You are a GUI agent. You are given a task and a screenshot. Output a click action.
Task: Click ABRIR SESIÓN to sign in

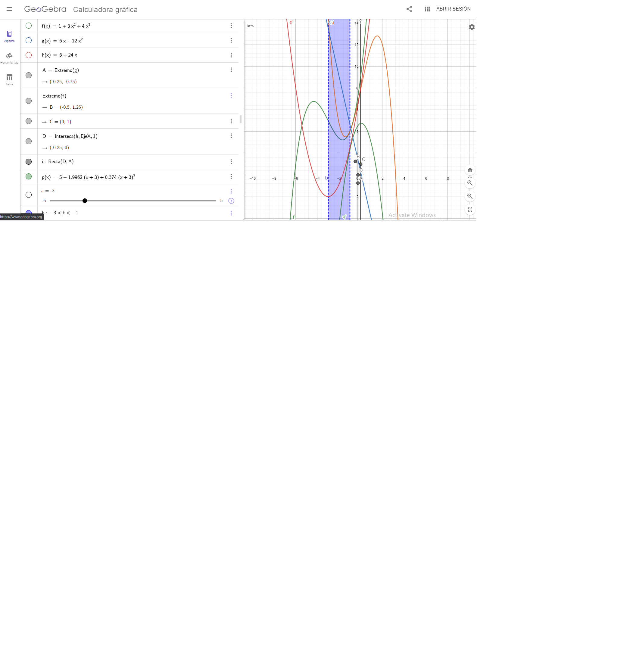click(x=453, y=9)
